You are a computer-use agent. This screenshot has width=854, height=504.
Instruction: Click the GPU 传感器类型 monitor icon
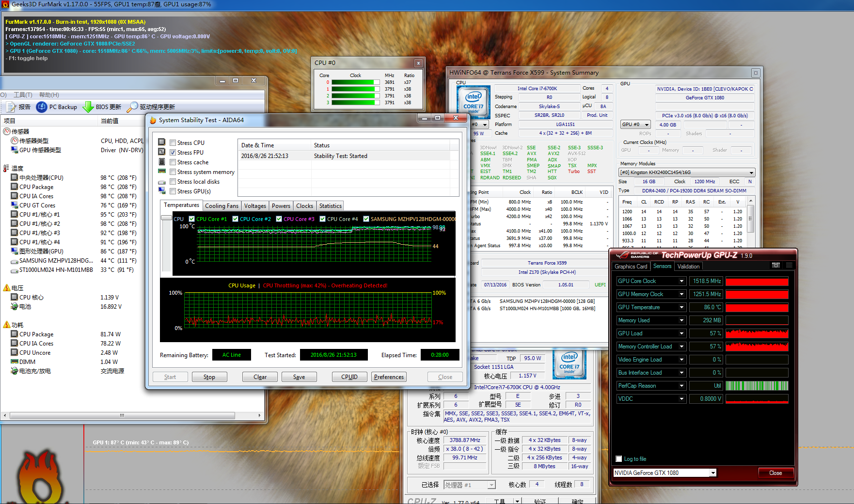15,150
